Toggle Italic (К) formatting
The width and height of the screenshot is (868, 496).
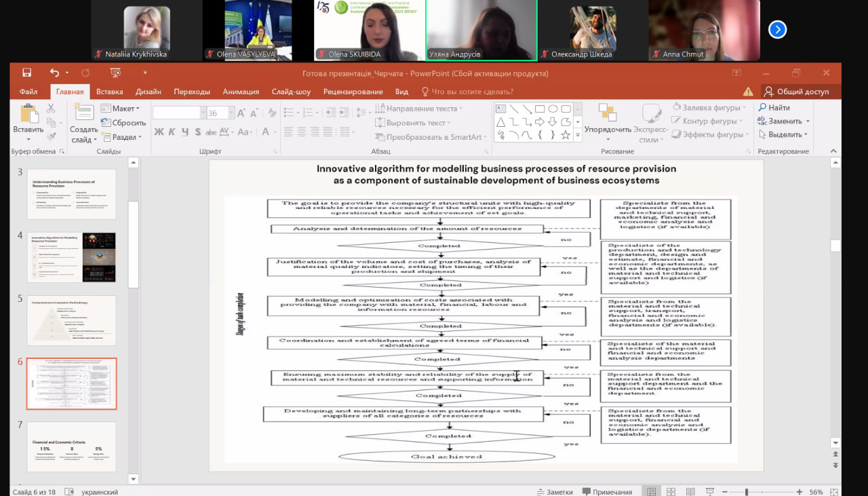tap(172, 132)
